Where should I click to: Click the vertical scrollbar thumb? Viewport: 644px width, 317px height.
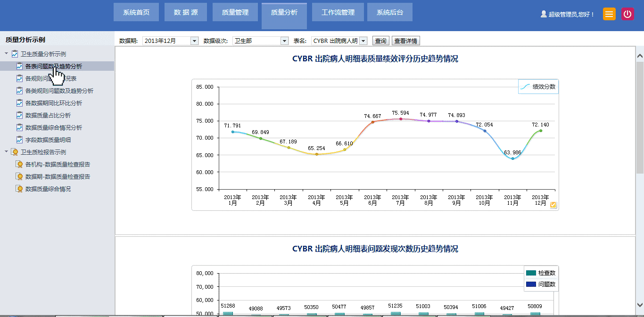640,117
